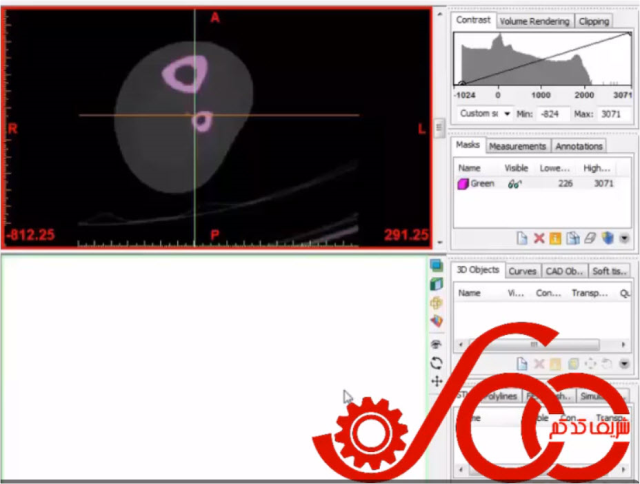The image size is (640, 484).
Task: Click the axial view scrollbar down arrow
Action: pyautogui.click(x=440, y=243)
